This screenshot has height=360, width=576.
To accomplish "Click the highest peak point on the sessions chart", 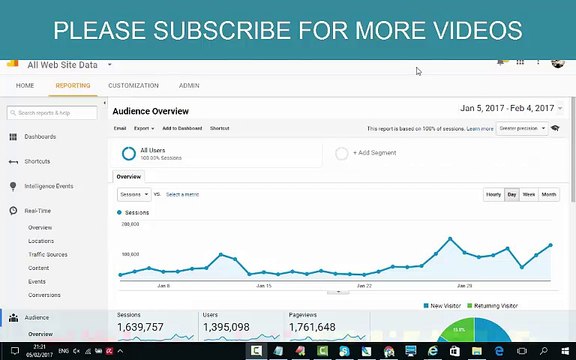I will pos(450,239).
